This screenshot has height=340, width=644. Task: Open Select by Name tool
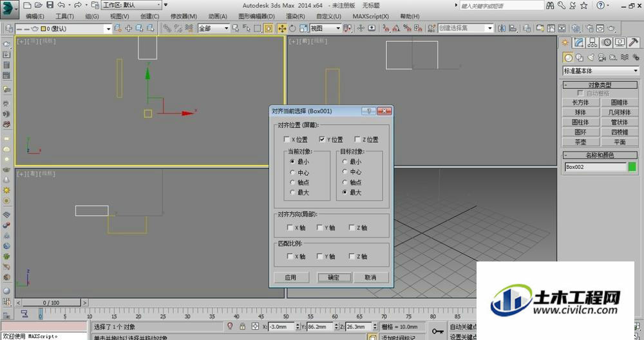point(247,28)
